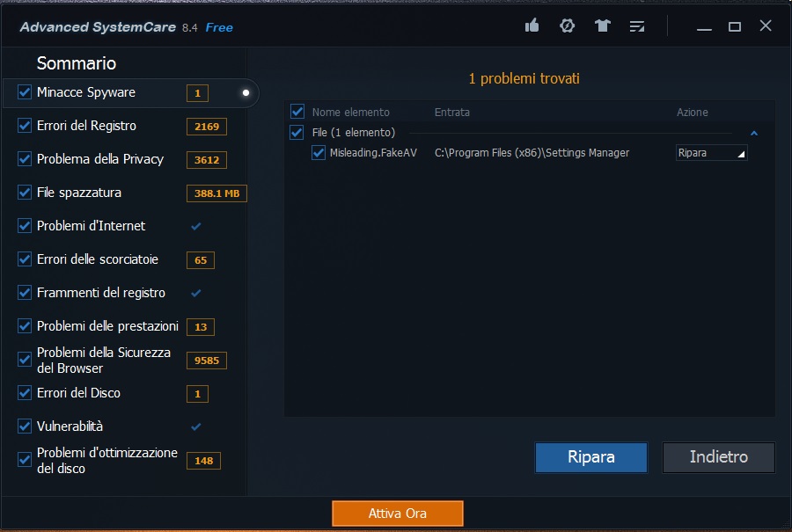Click the Azione column header
The width and height of the screenshot is (792, 532).
pos(692,112)
